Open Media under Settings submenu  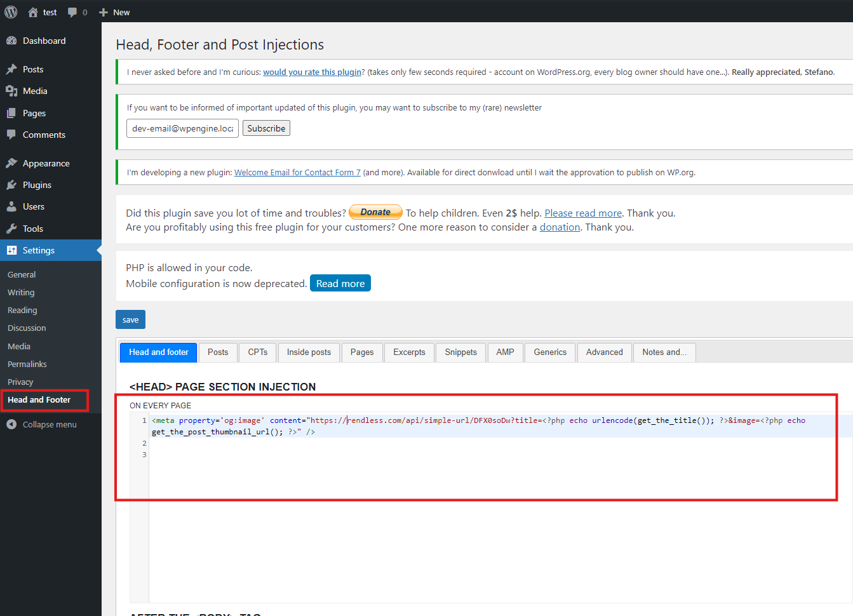pos(19,346)
